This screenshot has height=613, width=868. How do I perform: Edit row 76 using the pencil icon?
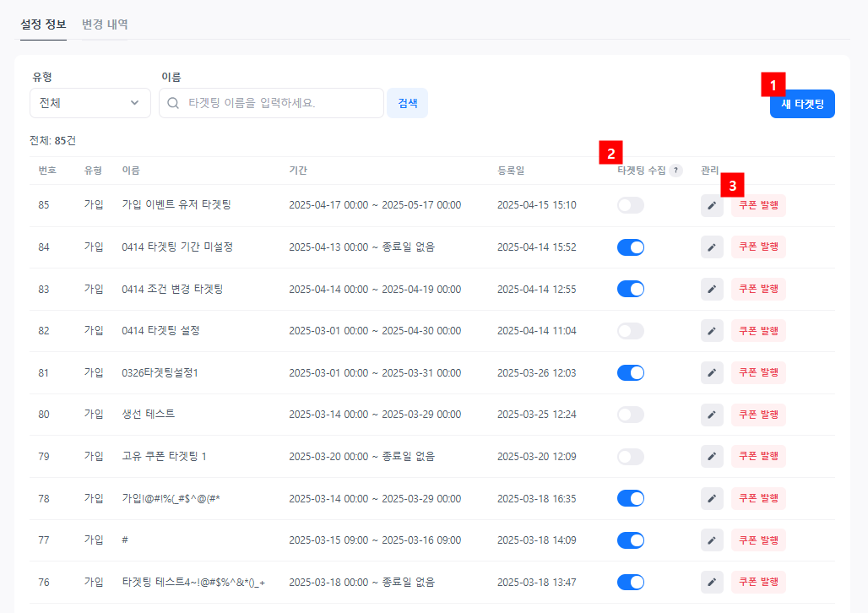tap(712, 582)
